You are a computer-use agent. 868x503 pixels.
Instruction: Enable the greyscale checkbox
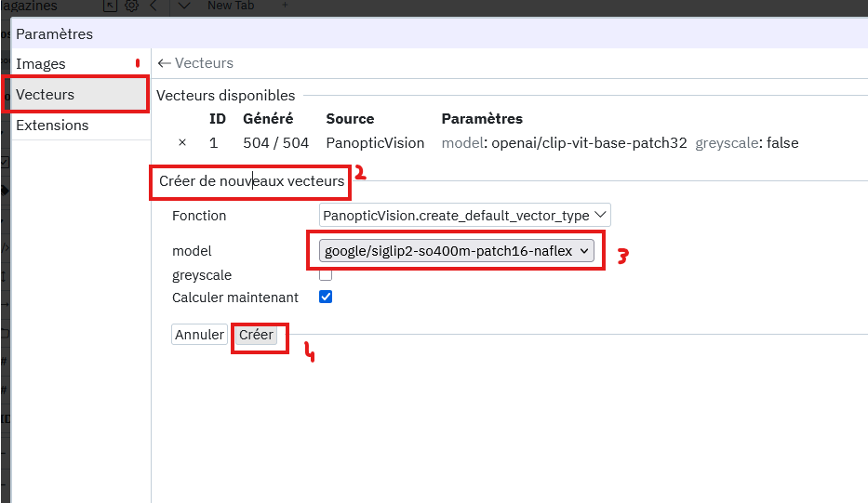[326, 275]
